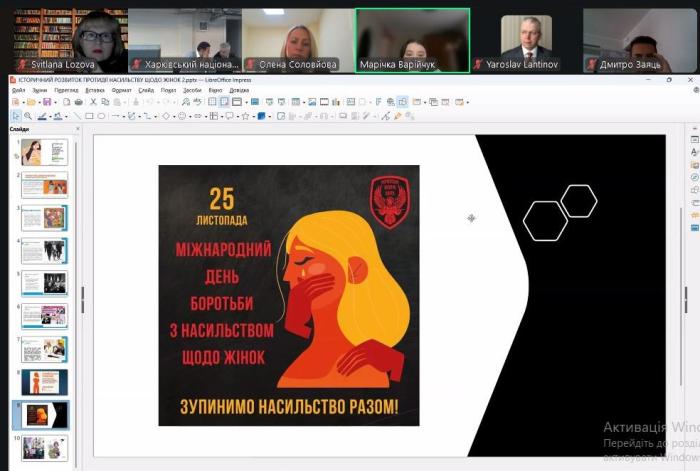
Task: Select Yaroslav Lantinov participant video tile
Action: tap(525, 40)
